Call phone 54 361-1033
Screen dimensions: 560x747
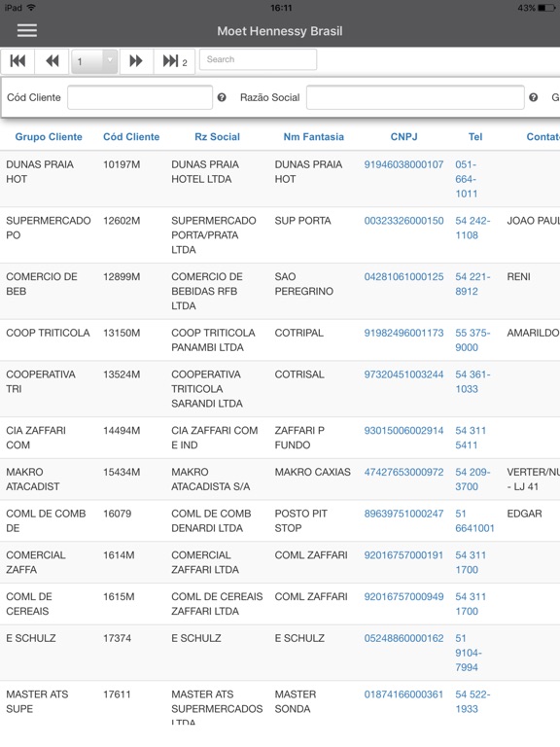[x=472, y=381]
